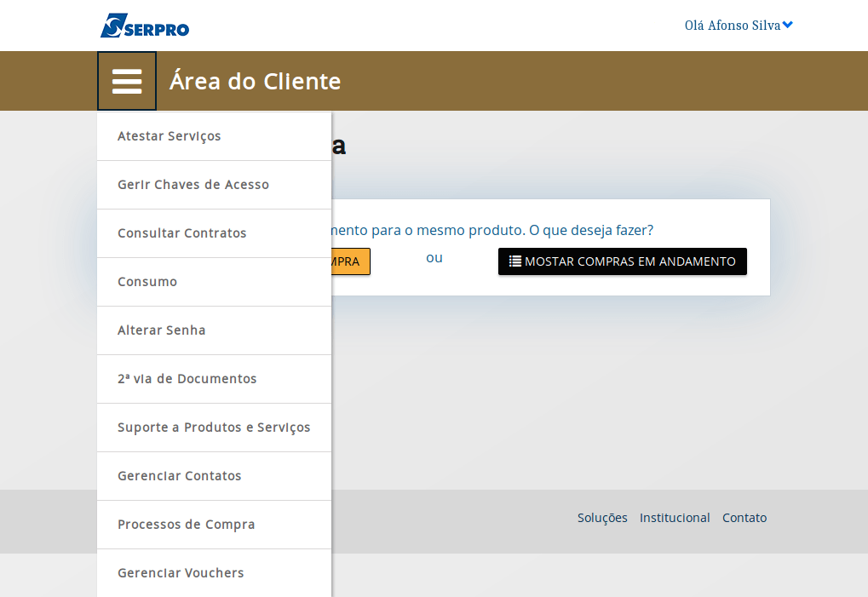Open Atestar Serviços menu item
The height and width of the screenshot is (597, 868).
[x=170, y=136]
